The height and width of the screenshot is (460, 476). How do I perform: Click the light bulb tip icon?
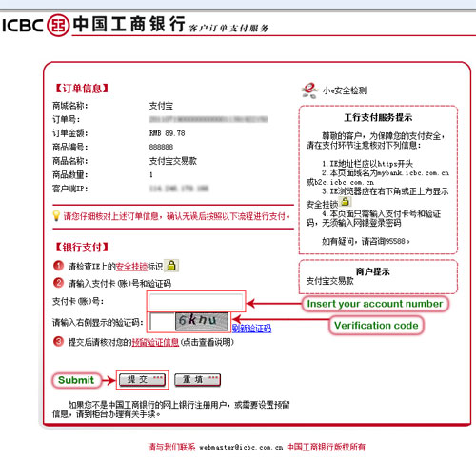(x=56, y=216)
